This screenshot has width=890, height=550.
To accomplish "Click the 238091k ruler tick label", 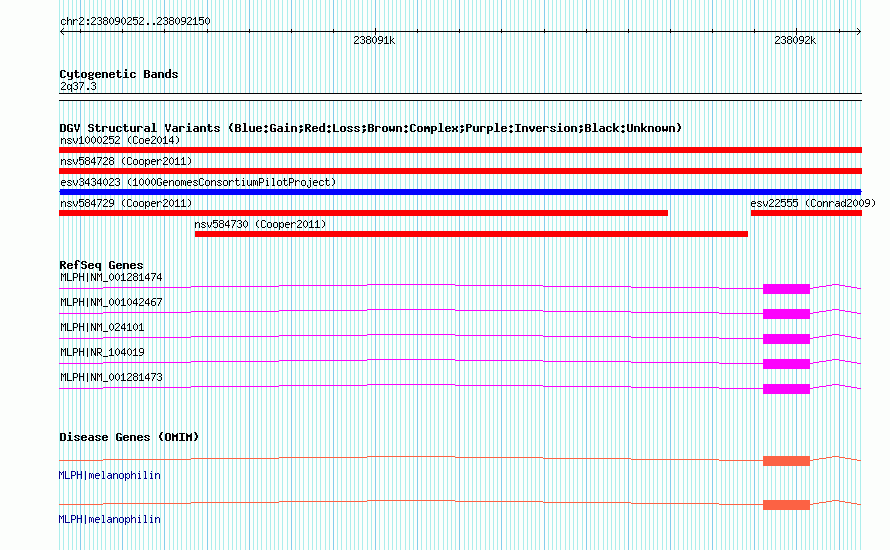I will tap(374, 40).
